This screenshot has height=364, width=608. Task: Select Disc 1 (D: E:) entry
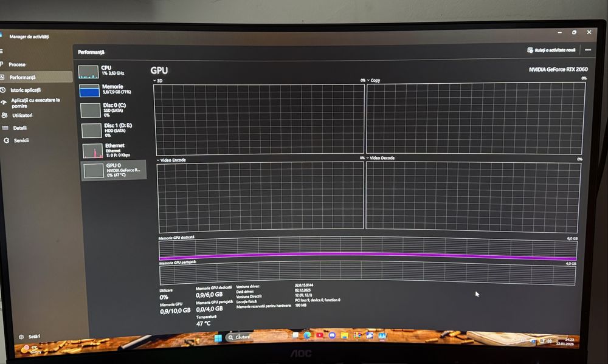click(114, 130)
